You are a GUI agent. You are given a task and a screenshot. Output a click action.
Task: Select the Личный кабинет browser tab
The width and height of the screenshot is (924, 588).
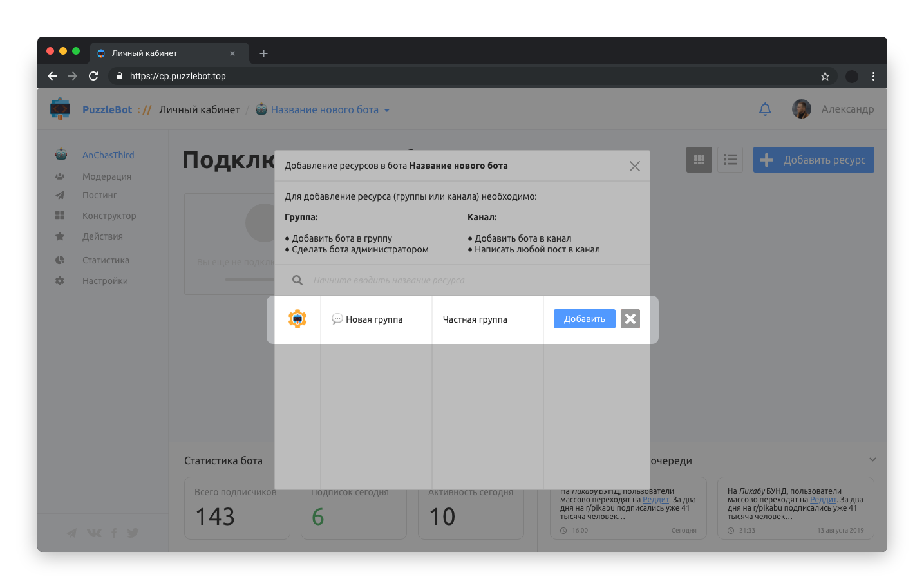click(169, 53)
